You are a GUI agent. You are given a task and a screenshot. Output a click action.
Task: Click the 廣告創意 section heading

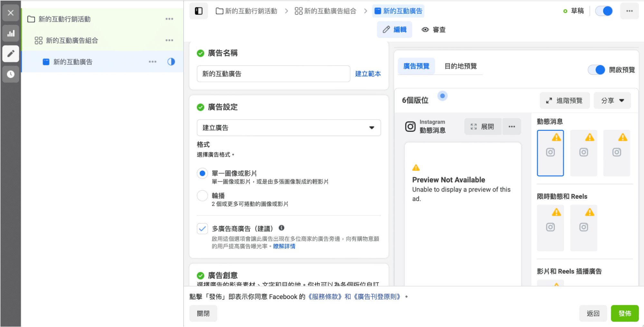223,275
